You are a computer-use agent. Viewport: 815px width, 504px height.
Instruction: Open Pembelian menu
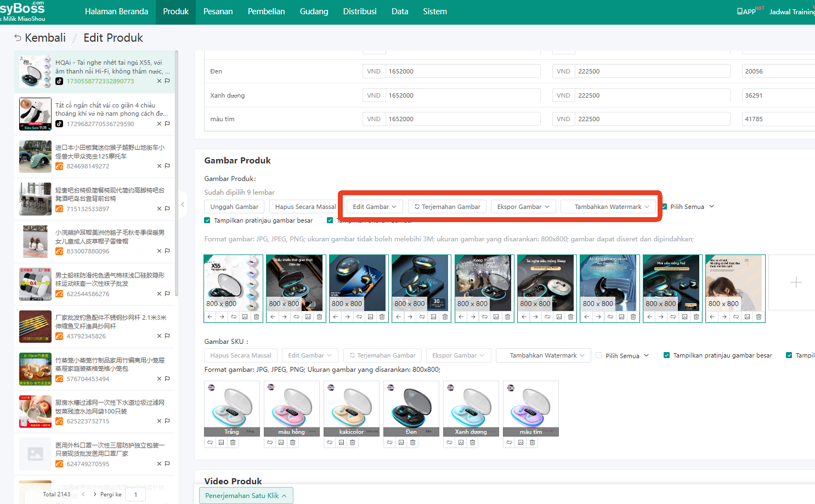point(266,12)
